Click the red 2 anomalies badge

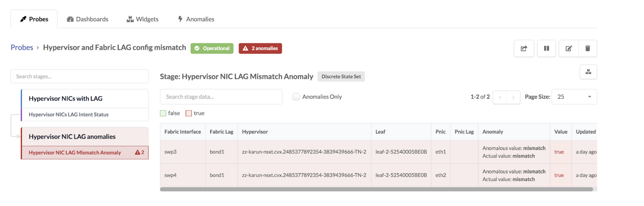click(x=260, y=48)
